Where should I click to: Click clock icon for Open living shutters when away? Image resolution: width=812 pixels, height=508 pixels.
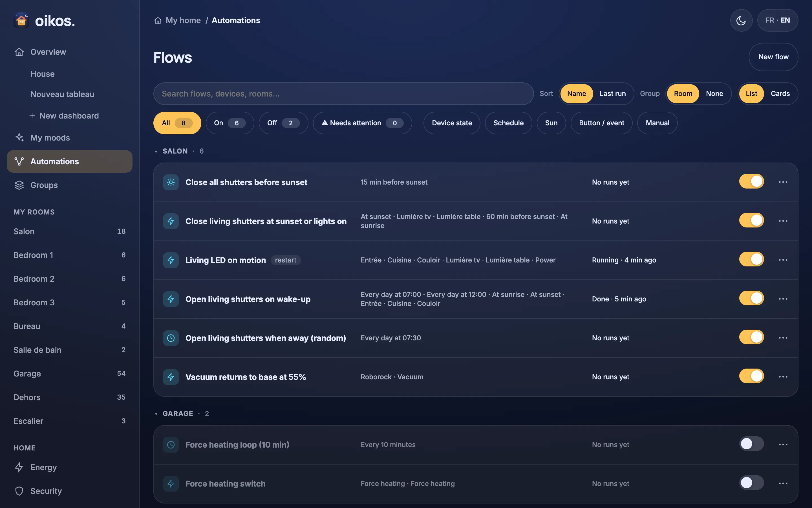[171, 338]
